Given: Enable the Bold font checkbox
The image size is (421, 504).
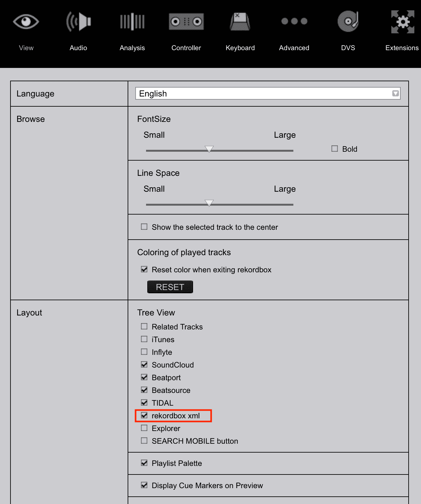Looking at the screenshot, I should coord(335,149).
